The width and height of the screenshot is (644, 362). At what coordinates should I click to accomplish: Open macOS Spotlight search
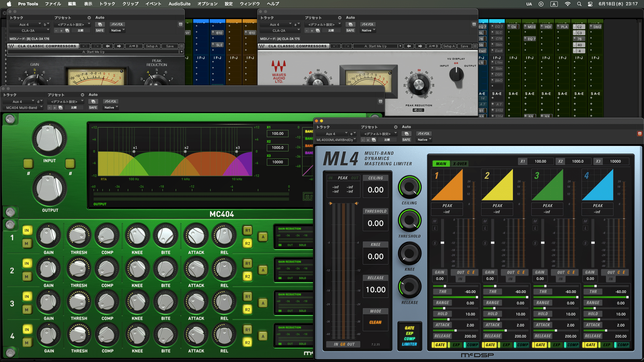[x=579, y=4]
